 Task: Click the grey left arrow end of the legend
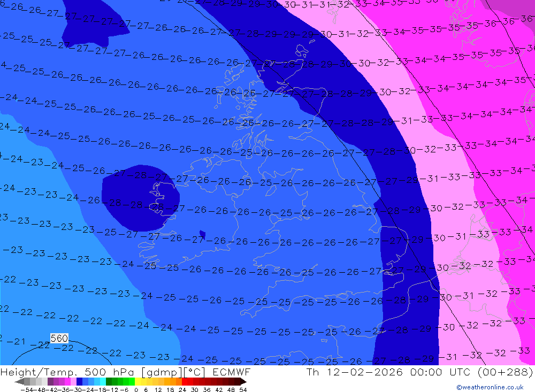tap(19, 381)
